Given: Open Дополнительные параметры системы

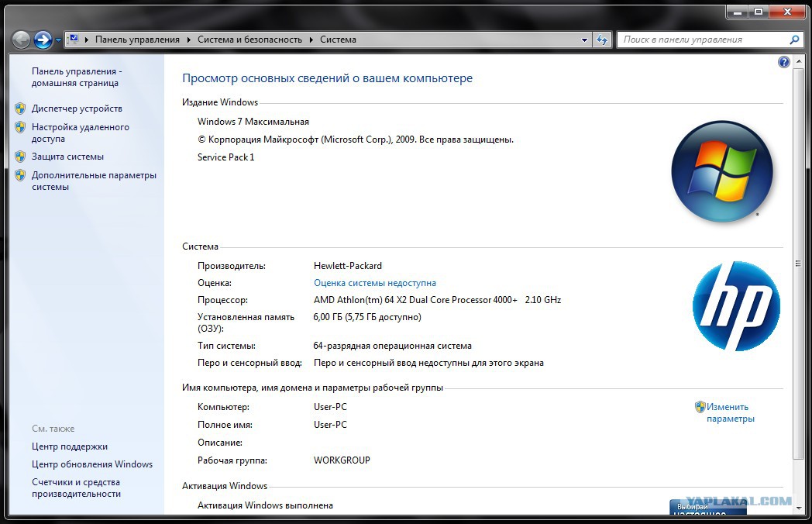Looking at the screenshot, I should 93,181.
